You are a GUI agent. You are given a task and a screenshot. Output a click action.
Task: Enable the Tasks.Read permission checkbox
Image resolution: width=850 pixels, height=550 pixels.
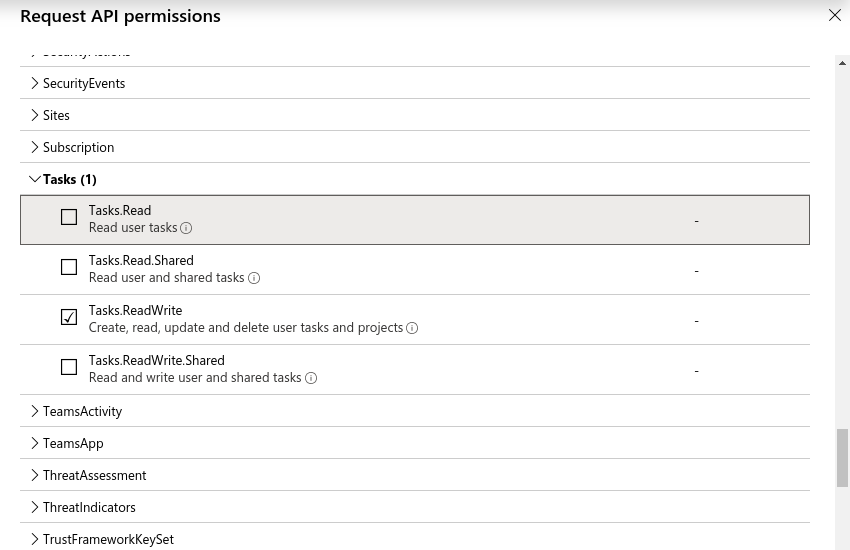69,217
